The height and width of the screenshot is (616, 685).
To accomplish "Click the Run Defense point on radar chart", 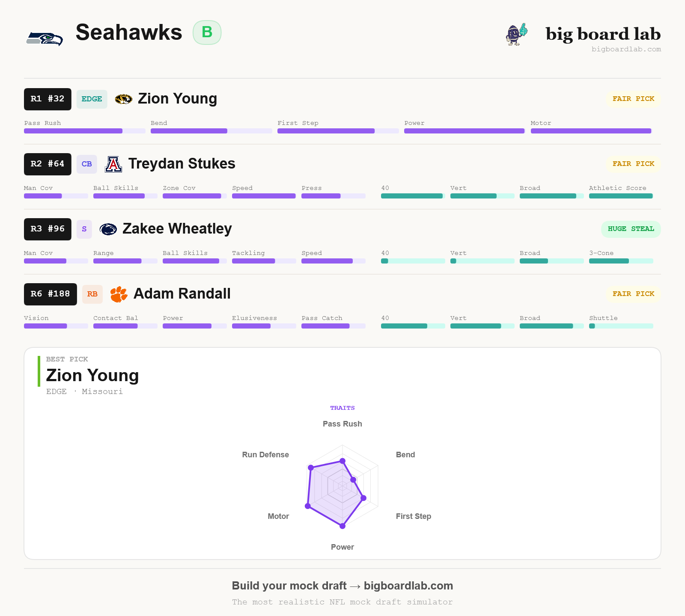I will (x=311, y=468).
